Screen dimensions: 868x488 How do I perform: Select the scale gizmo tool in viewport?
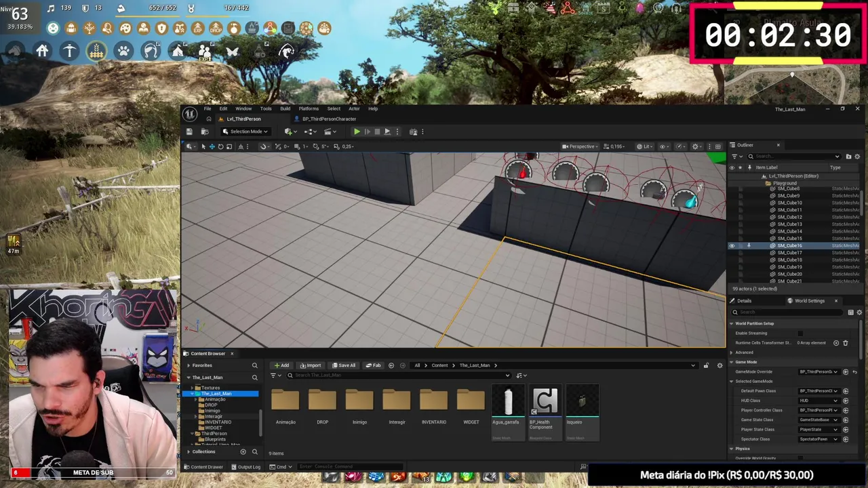(229, 146)
